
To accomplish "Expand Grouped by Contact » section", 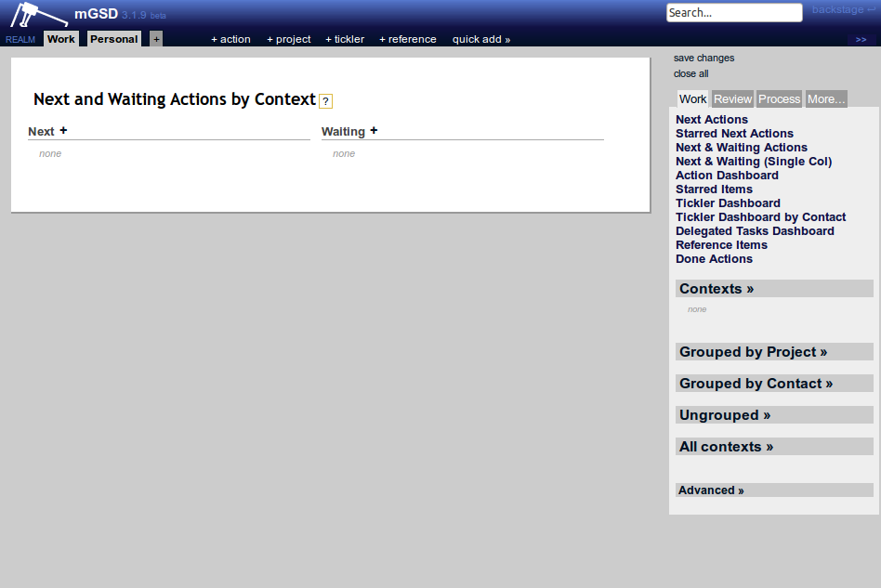I will click(x=774, y=384).
